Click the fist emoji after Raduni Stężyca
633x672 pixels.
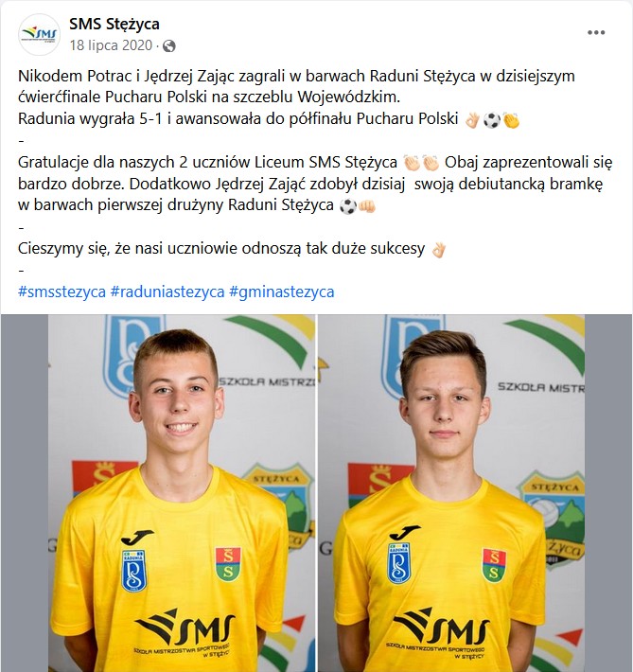click(367, 206)
